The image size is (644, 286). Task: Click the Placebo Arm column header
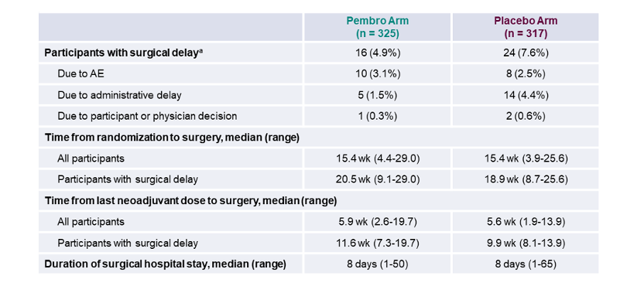tap(526, 27)
